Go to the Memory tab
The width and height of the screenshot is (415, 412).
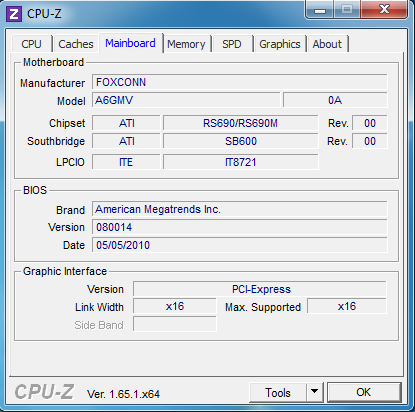click(x=186, y=44)
